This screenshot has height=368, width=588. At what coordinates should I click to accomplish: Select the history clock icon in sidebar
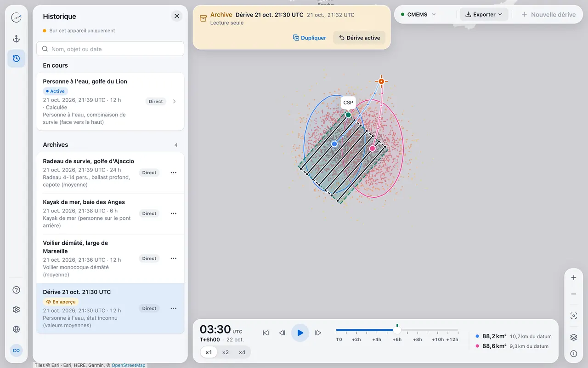(16, 58)
